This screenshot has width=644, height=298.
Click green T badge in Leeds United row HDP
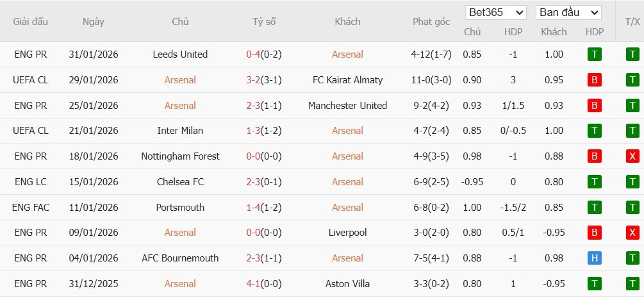pos(594,54)
